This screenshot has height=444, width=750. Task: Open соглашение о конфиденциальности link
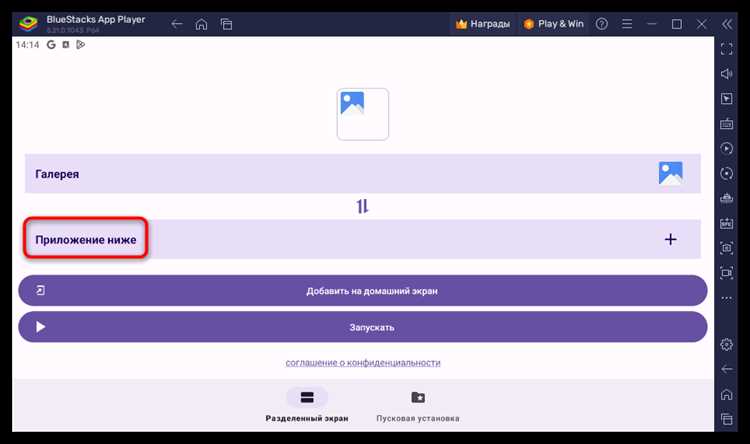tap(363, 363)
